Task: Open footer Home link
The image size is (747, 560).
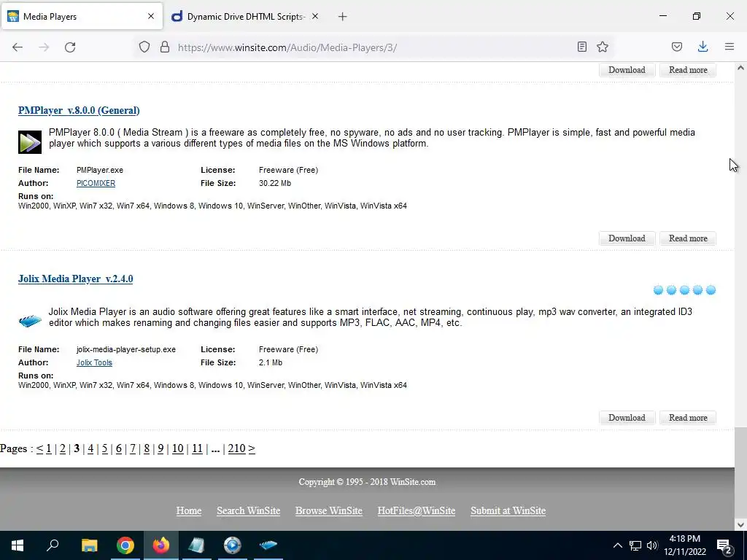Action: tap(189, 511)
